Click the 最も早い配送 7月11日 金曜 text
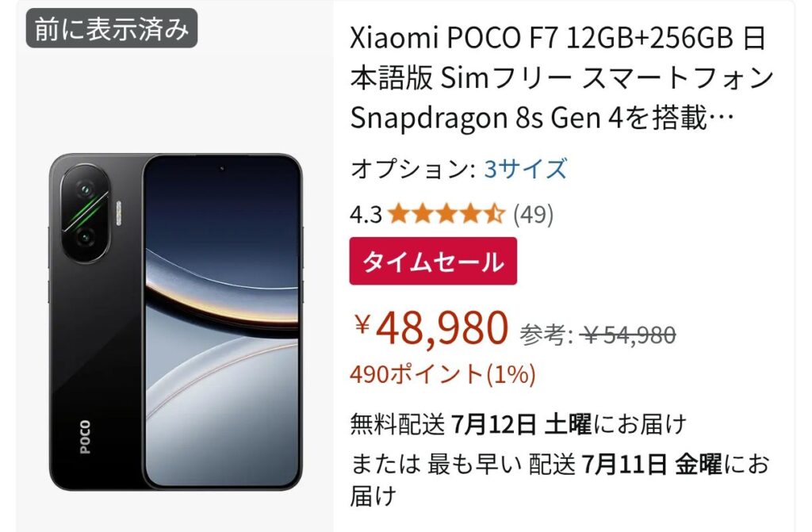The width and height of the screenshot is (812, 532). 573,465
